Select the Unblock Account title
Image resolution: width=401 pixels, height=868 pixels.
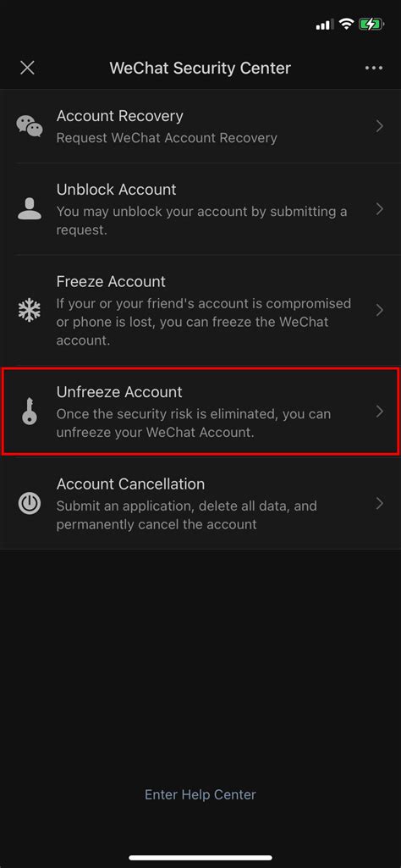click(116, 190)
